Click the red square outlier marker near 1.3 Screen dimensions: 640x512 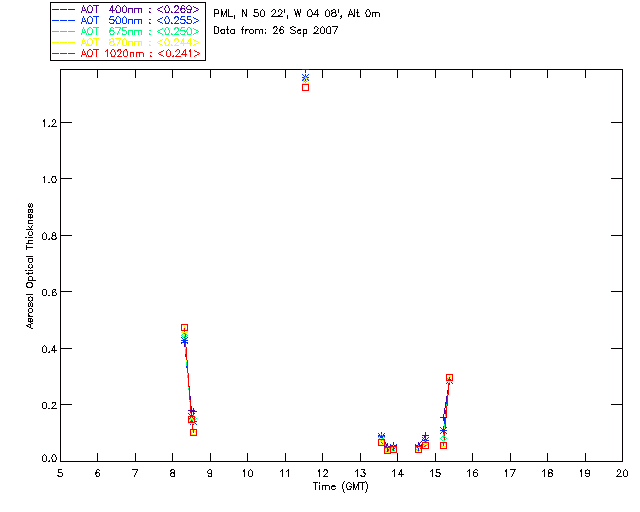pyautogui.click(x=305, y=87)
